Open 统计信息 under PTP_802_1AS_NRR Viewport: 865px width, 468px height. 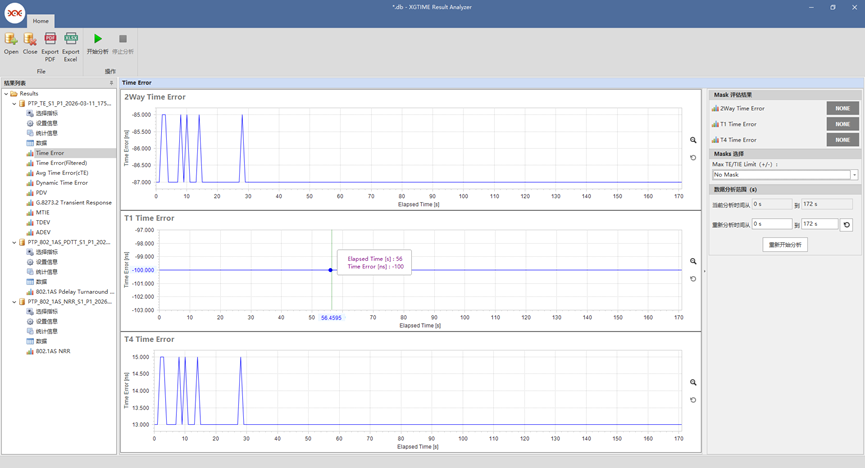click(47, 332)
